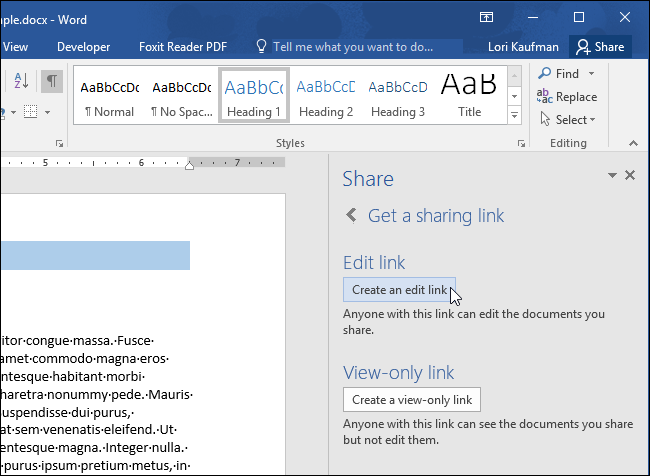This screenshot has width=650, height=476.
Task: Open the Find dropdown arrow
Action: point(591,74)
